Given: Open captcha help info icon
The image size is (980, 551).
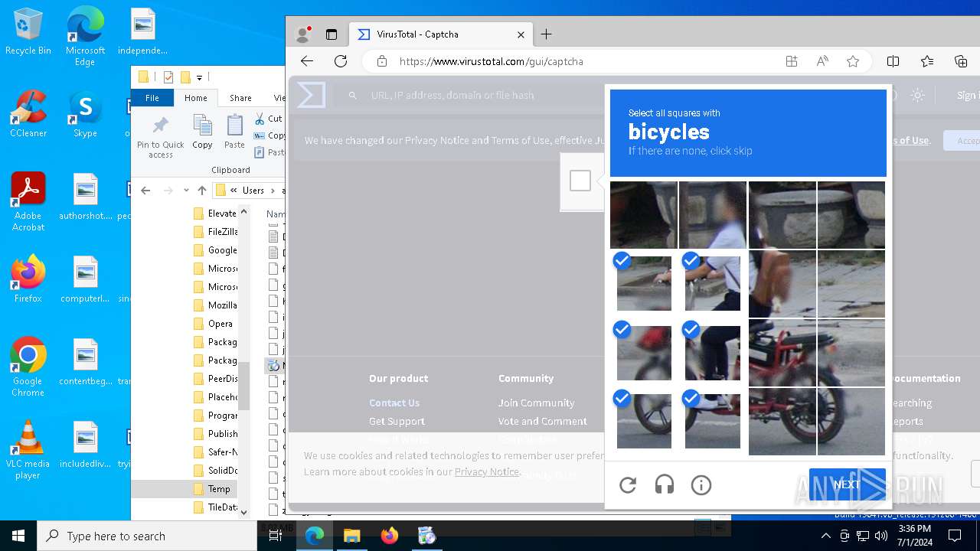Looking at the screenshot, I should 701,484.
